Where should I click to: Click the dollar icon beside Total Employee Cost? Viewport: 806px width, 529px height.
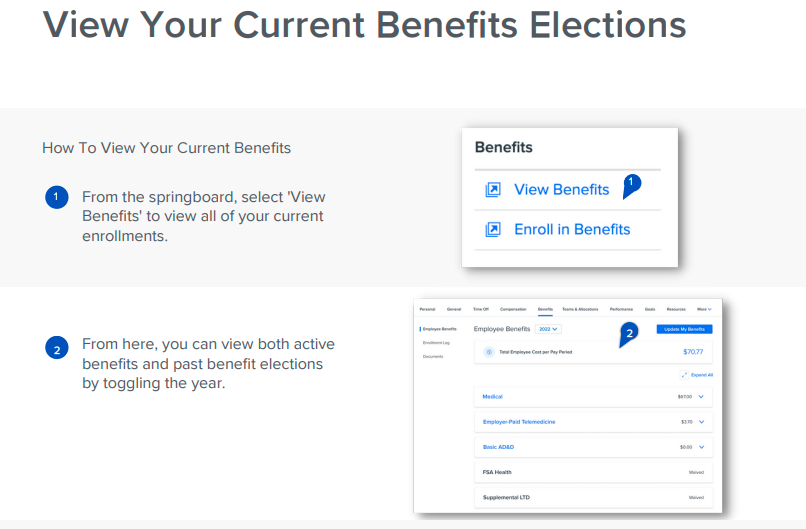click(x=489, y=352)
